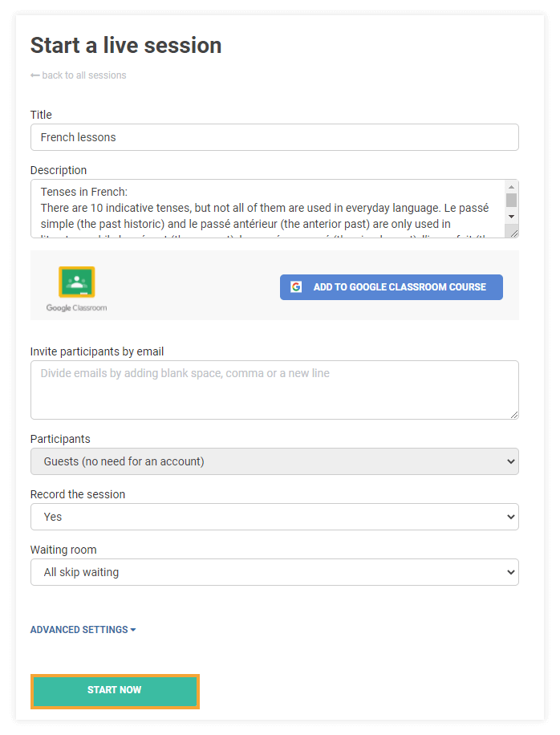Click the 'Waiting room' label
560x735 pixels.
point(63,550)
